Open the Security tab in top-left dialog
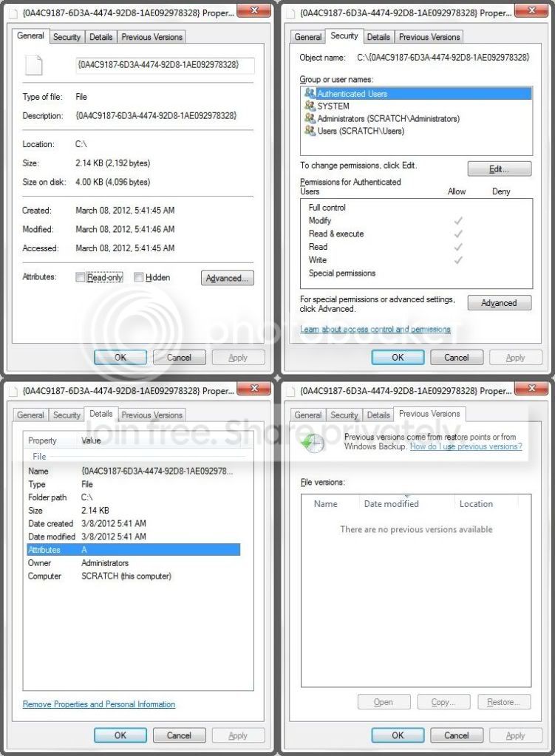The height and width of the screenshot is (756, 555). pos(67,37)
